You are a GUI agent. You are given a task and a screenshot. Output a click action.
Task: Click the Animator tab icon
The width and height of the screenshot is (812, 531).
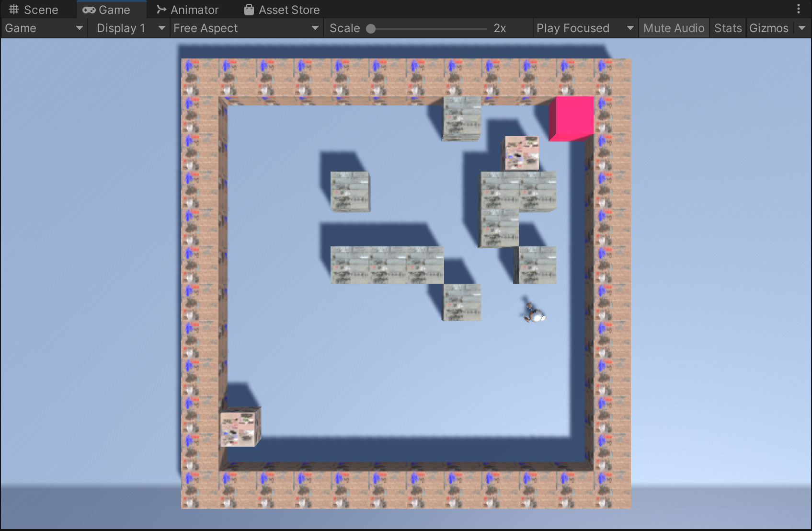pos(160,9)
